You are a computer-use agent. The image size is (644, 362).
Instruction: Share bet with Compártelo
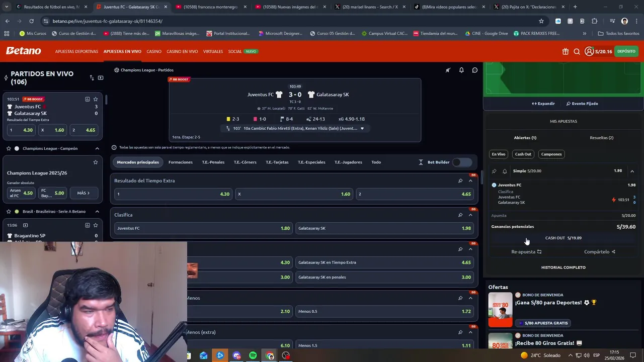coord(600,252)
